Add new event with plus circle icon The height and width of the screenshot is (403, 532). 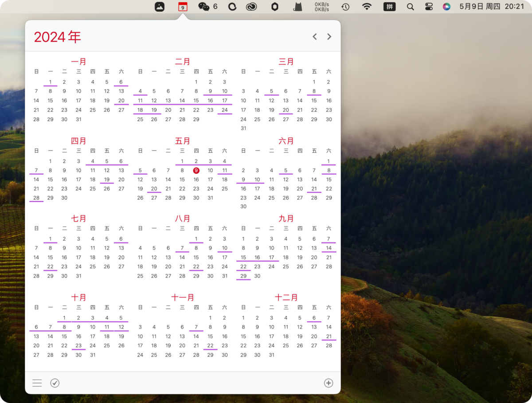coord(329,383)
